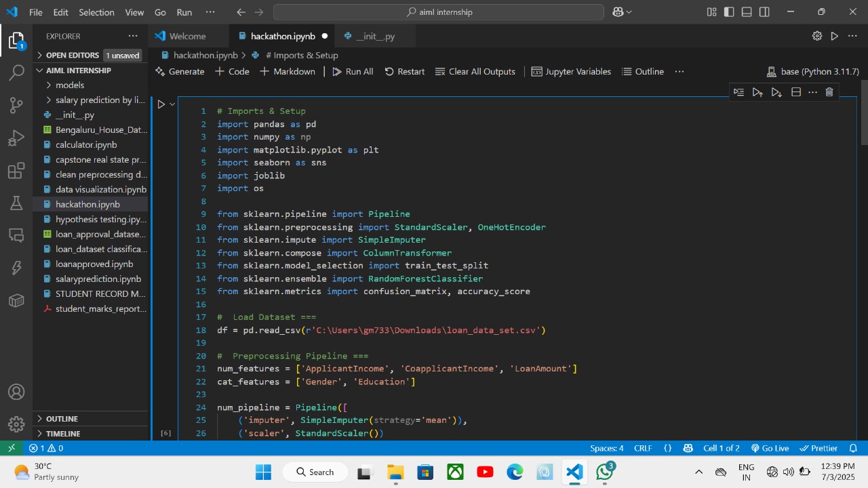Screen dimensions: 868x488
Task: Open the cell run options dropdown arrow
Action: click(172, 104)
